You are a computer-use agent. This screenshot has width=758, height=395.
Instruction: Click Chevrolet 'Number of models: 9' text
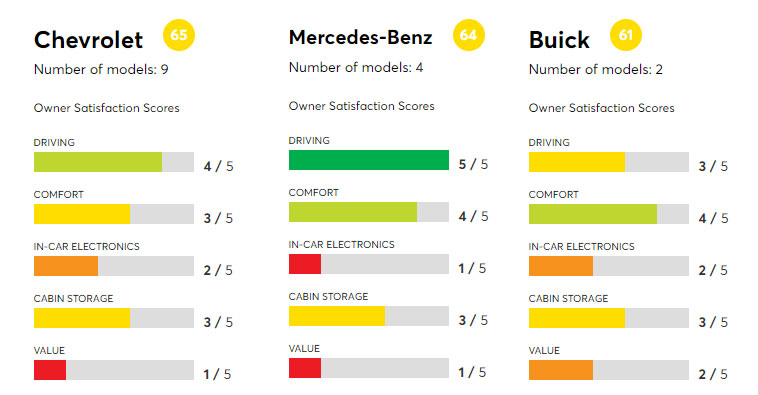click(x=101, y=70)
